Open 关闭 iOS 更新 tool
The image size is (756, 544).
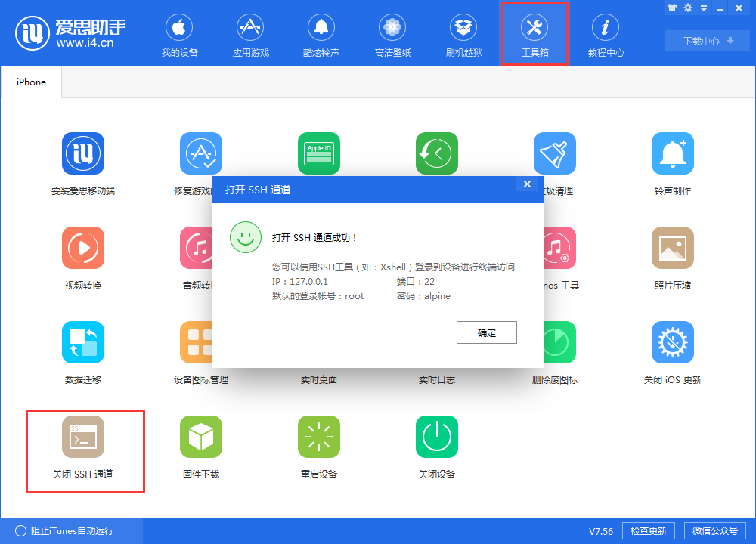673,353
